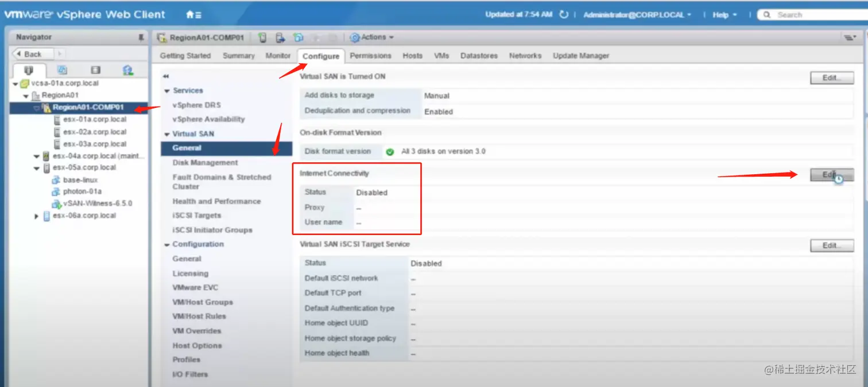Collapse the Virtual SAN section
Screen dimensions: 868x387
click(x=167, y=134)
